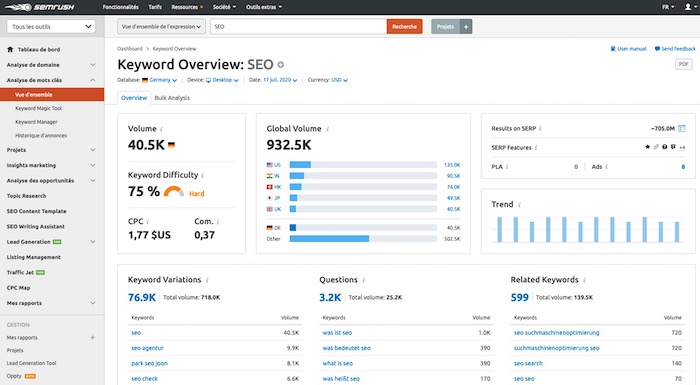700x385 pixels.
Task: Click the plus icon next to Mes rapports
Action: 92,338
